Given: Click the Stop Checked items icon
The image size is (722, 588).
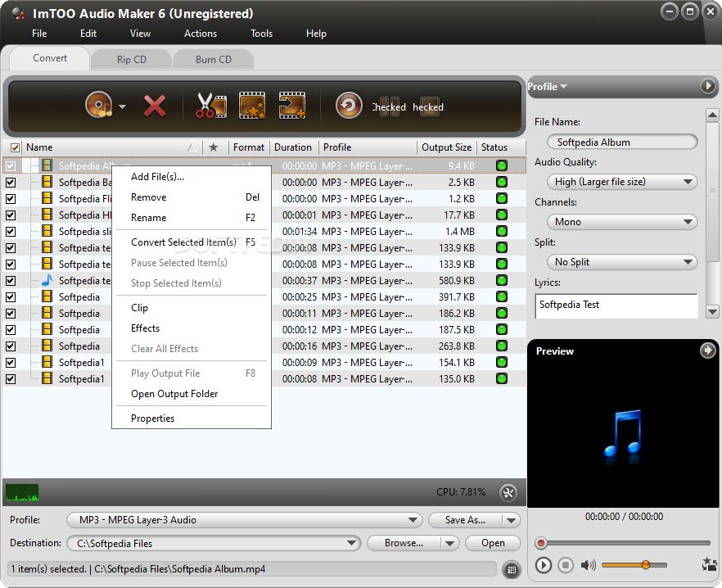Looking at the screenshot, I should 429,107.
